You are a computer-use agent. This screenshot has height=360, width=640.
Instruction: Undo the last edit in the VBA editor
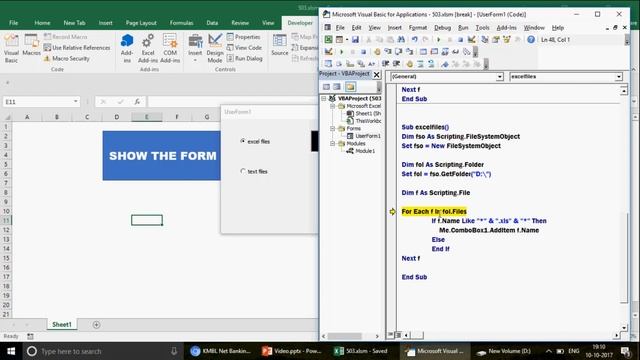coord(415,40)
